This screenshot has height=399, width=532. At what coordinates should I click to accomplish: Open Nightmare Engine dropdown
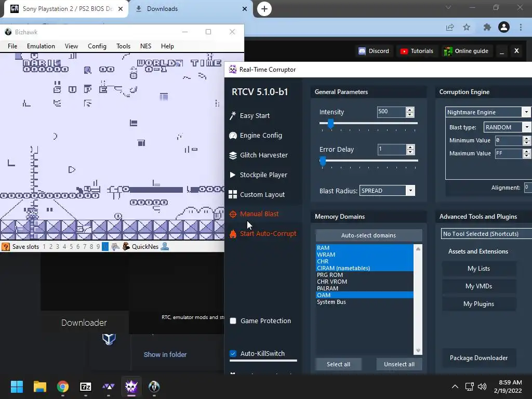pos(526,112)
